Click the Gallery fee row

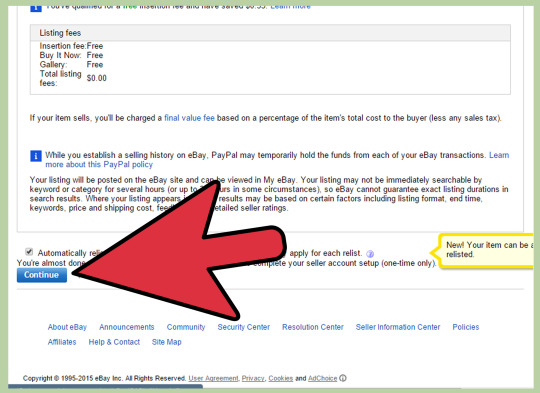[71, 64]
